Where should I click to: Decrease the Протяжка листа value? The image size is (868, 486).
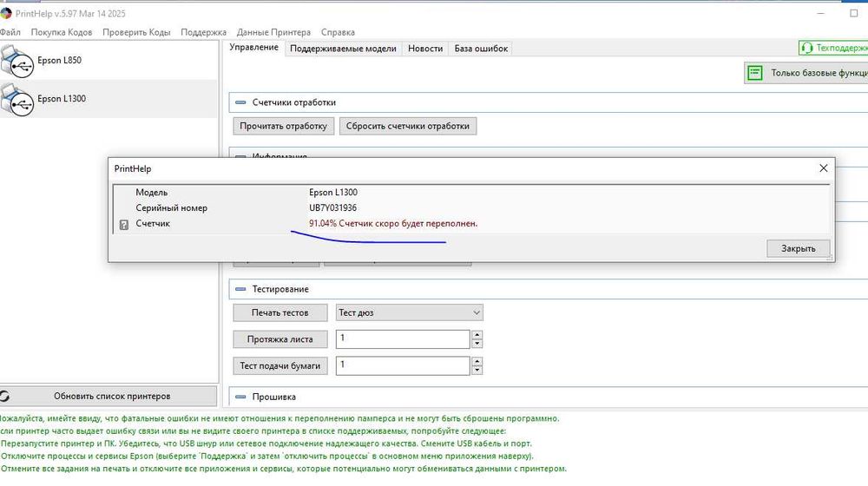pyautogui.click(x=477, y=344)
